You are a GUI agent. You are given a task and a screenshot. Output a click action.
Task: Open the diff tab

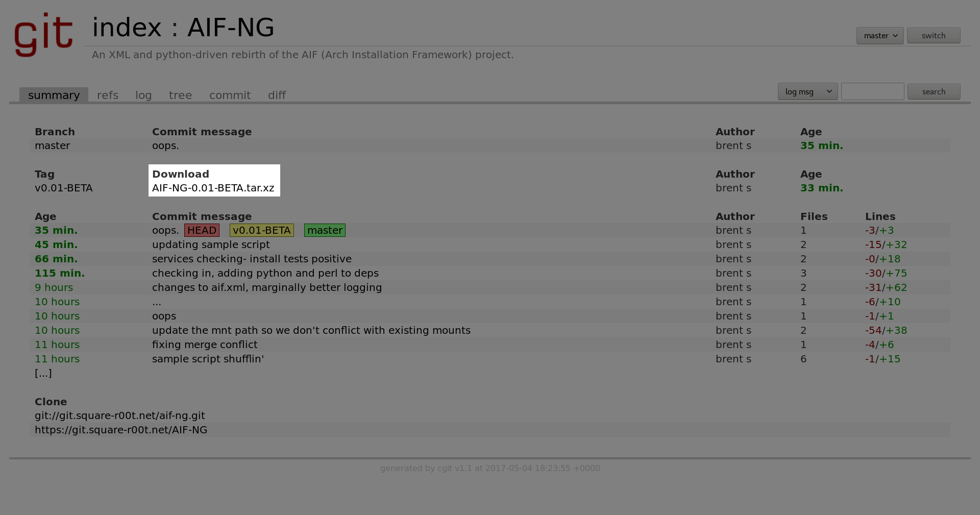pos(277,95)
